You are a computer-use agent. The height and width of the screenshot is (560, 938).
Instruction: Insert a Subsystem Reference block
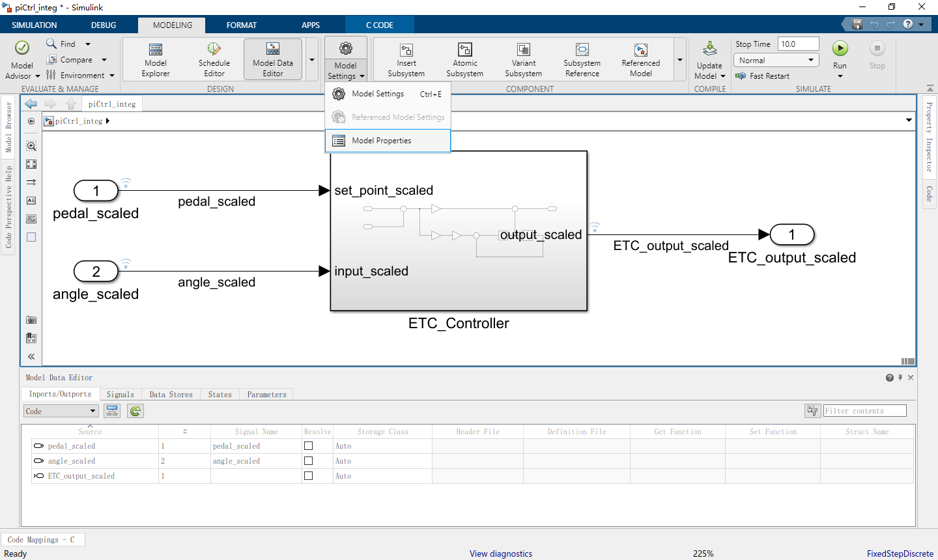point(582,59)
